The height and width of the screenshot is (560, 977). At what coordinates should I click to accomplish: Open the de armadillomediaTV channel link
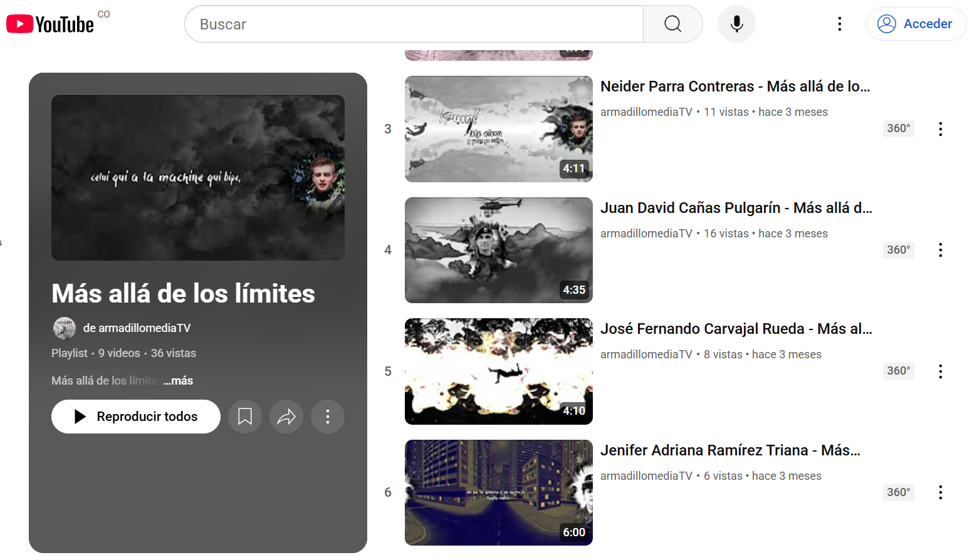point(137,328)
